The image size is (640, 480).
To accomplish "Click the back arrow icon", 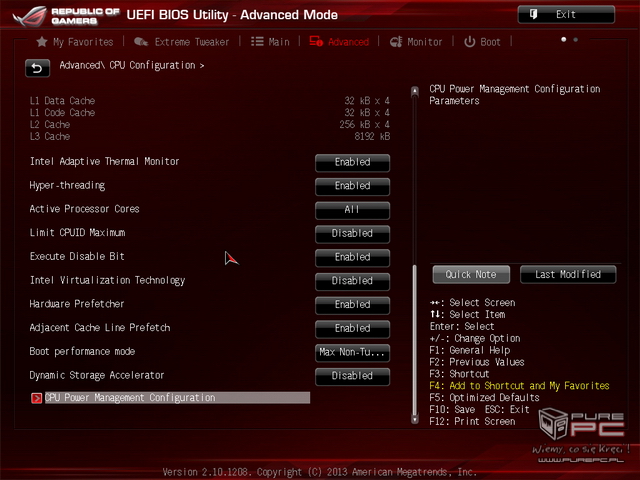I will pyautogui.click(x=37, y=67).
